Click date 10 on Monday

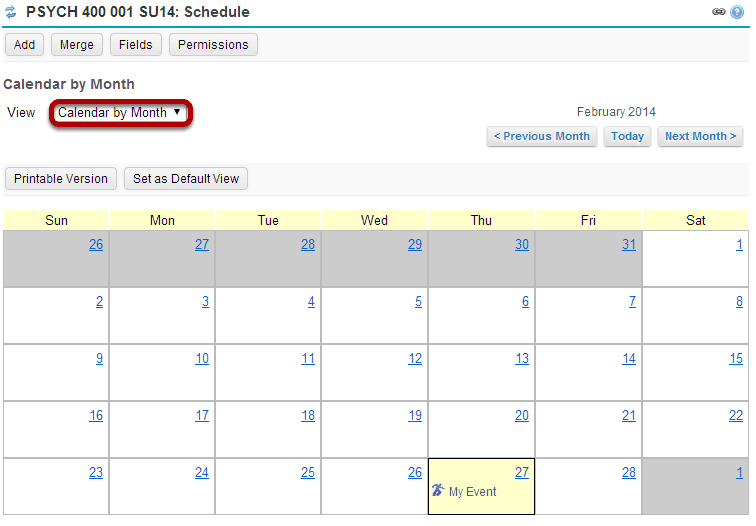[x=202, y=359]
